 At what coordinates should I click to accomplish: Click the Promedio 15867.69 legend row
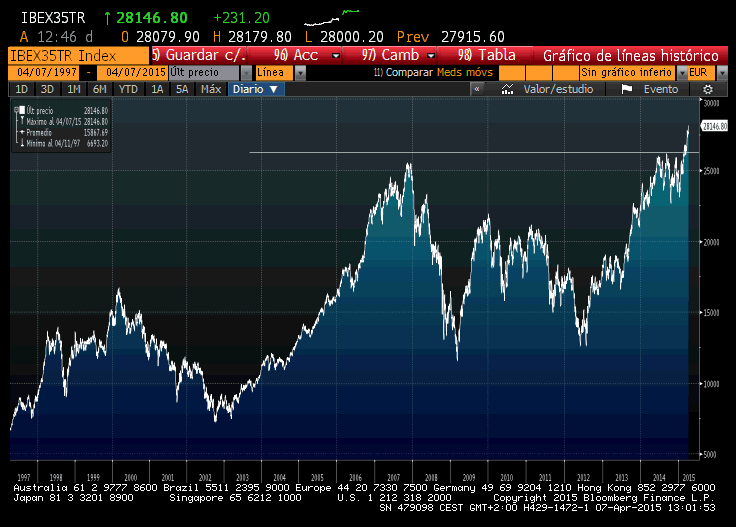[64, 133]
